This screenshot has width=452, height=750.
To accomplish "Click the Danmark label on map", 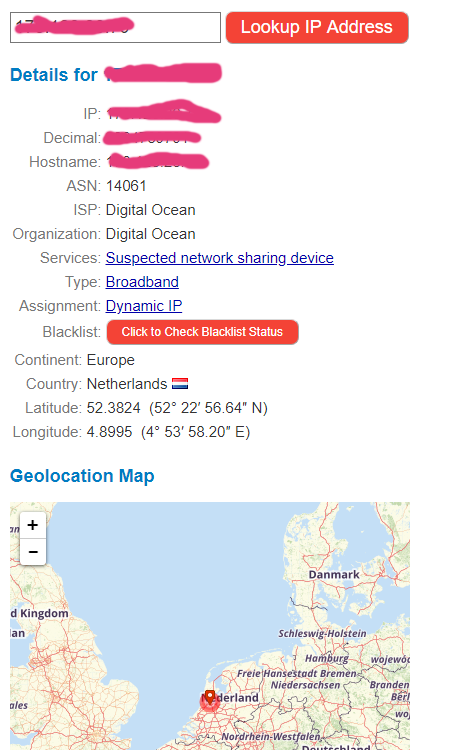I will tap(334, 574).
